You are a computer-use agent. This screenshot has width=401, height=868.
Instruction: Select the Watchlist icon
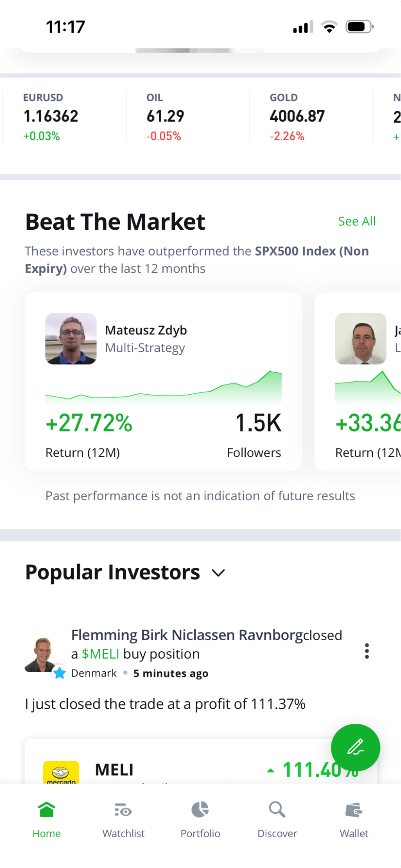pyautogui.click(x=123, y=809)
